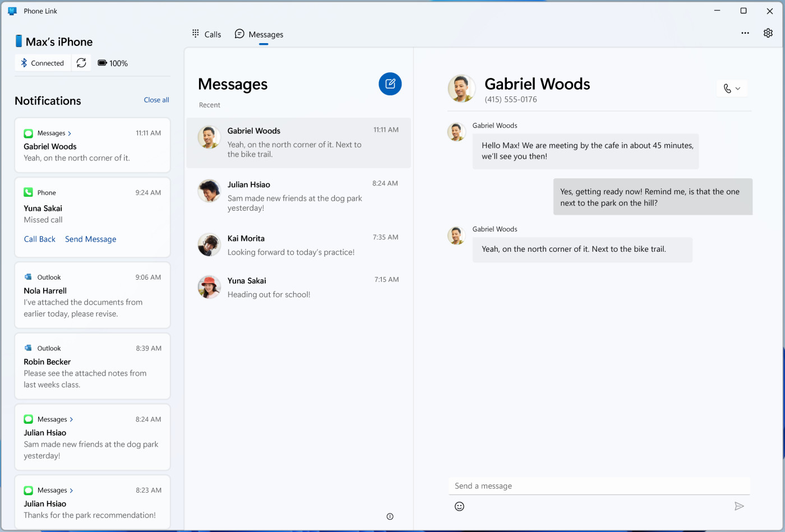Click the compose new message button
Screen dimensions: 785x532
point(390,84)
